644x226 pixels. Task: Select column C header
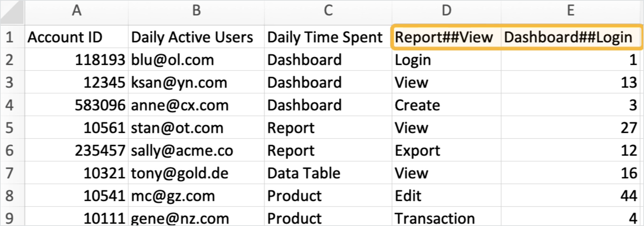[328, 11]
